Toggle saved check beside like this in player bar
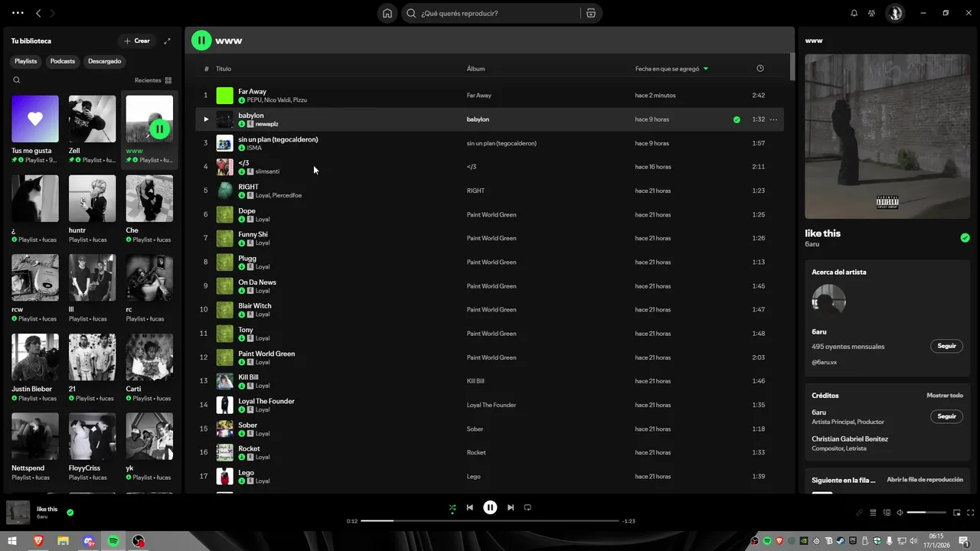Screen dimensions: 980x551 coord(70,513)
